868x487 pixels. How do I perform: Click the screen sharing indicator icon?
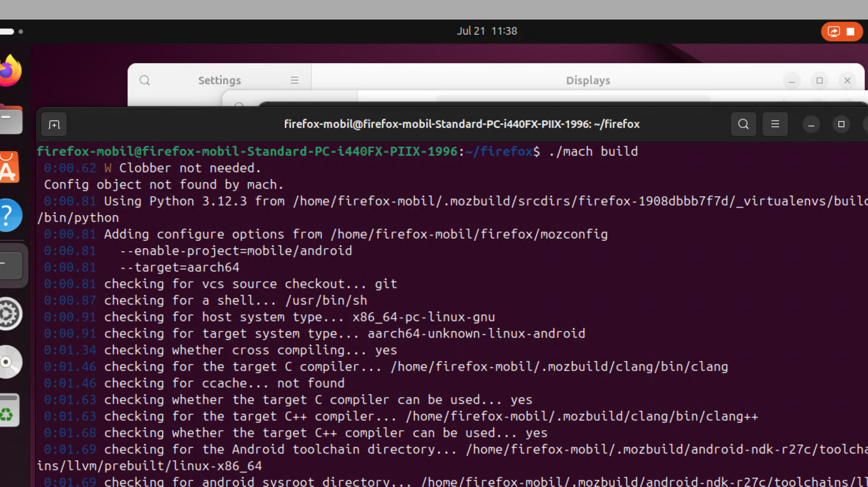click(x=833, y=32)
